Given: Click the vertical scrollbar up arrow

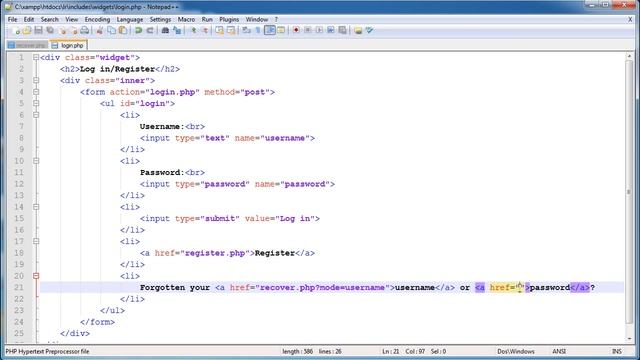Looking at the screenshot, I should click(x=629, y=56).
